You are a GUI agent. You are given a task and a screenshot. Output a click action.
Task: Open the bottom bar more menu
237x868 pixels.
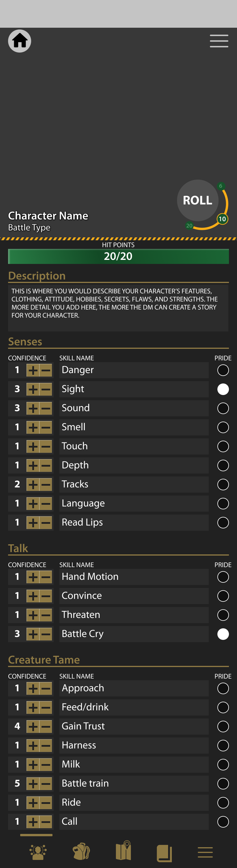click(205, 852)
